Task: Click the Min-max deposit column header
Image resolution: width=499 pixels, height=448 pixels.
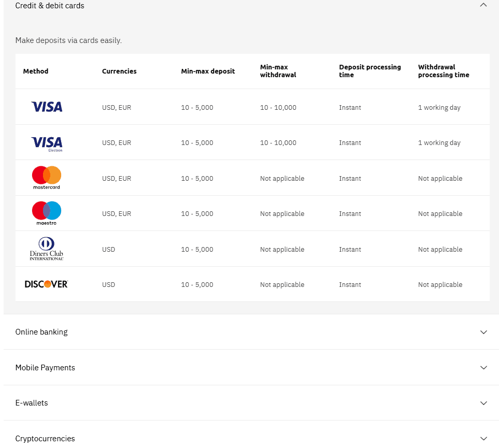Action: (x=208, y=71)
